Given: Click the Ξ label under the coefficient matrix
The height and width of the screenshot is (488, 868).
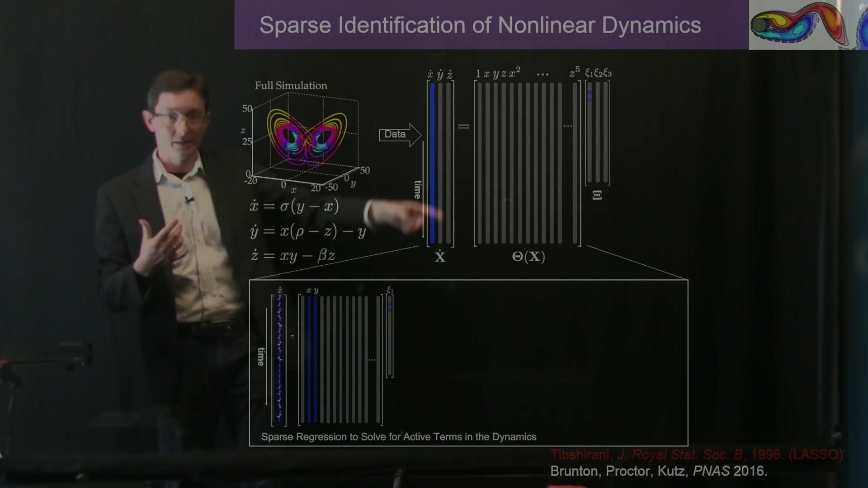Looking at the screenshot, I should [x=597, y=195].
